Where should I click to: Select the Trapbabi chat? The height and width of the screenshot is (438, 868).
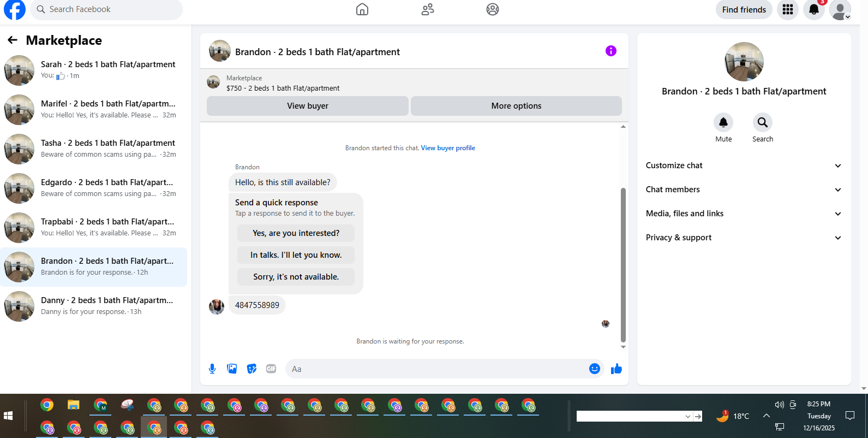coord(93,228)
